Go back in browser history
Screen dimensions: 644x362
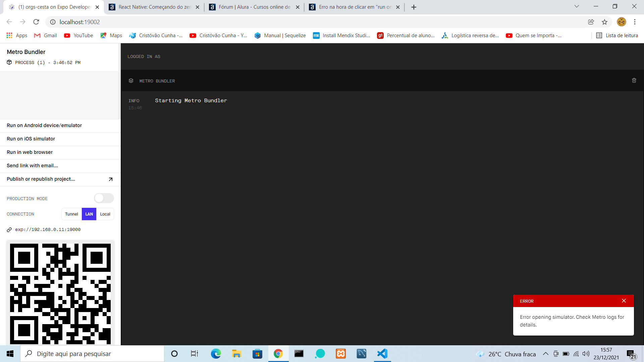pos(9,22)
